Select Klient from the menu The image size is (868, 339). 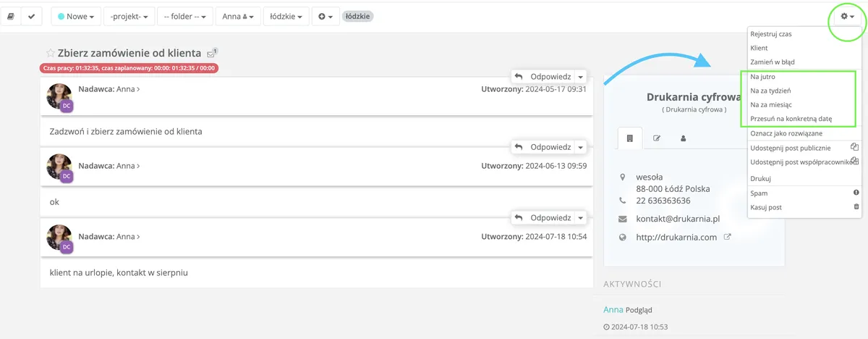point(759,48)
